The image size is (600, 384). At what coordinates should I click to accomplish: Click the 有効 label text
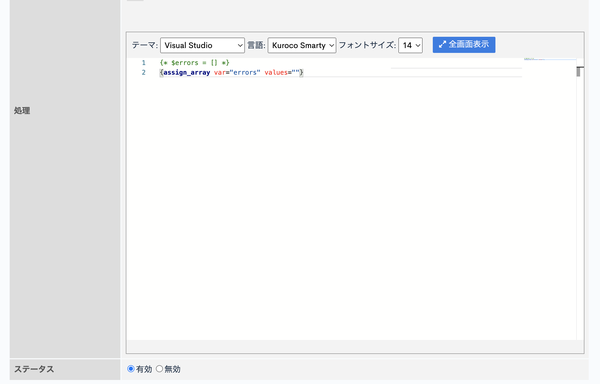click(x=144, y=369)
